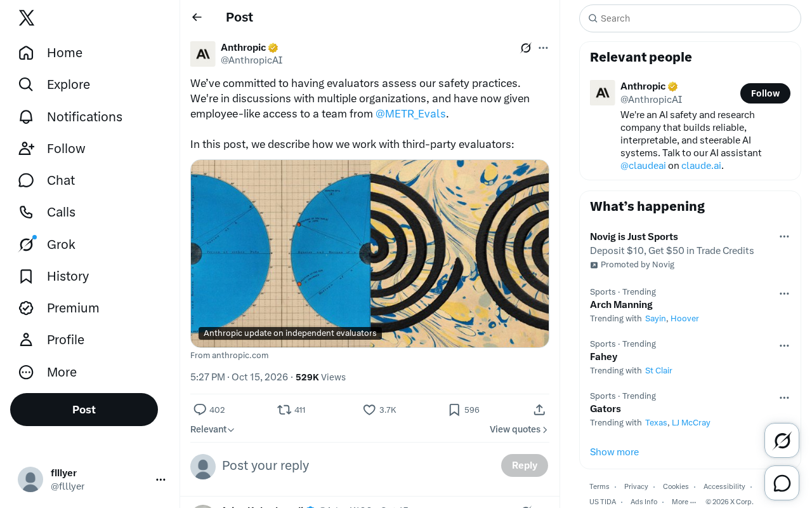Click the X logo icon

pyautogui.click(x=27, y=18)
